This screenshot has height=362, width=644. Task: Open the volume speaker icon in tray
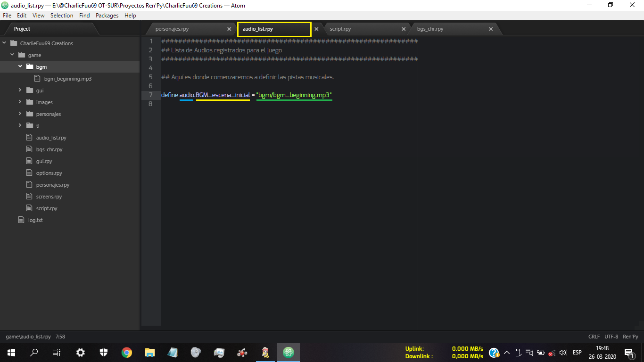coord(563,353)
